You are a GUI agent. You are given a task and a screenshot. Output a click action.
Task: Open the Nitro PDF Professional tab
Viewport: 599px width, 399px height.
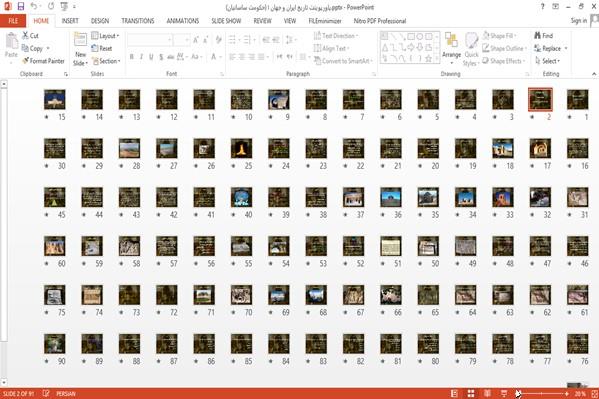tap(379, 21)
